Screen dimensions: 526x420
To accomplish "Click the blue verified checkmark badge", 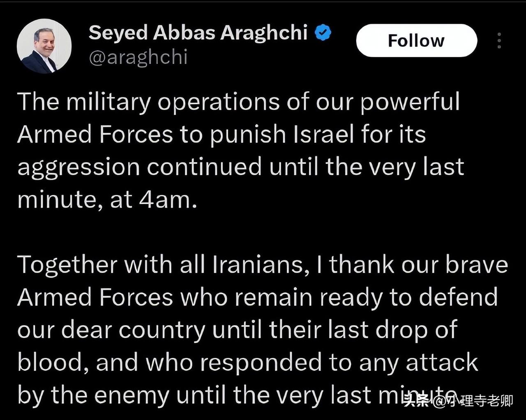I will click(323, 33).
